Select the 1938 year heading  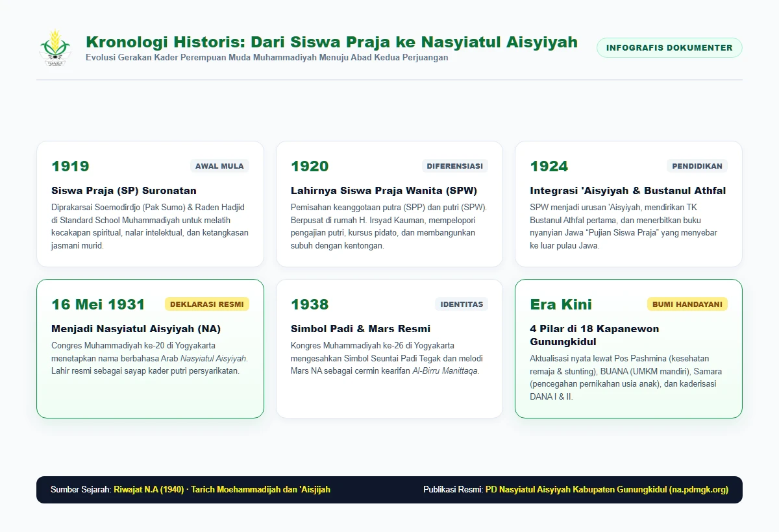[310, 304]
